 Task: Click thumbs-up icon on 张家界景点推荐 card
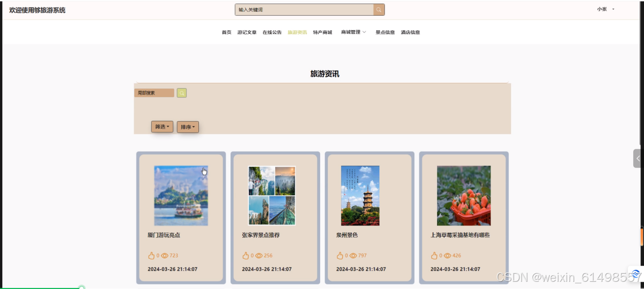point(246,256)
